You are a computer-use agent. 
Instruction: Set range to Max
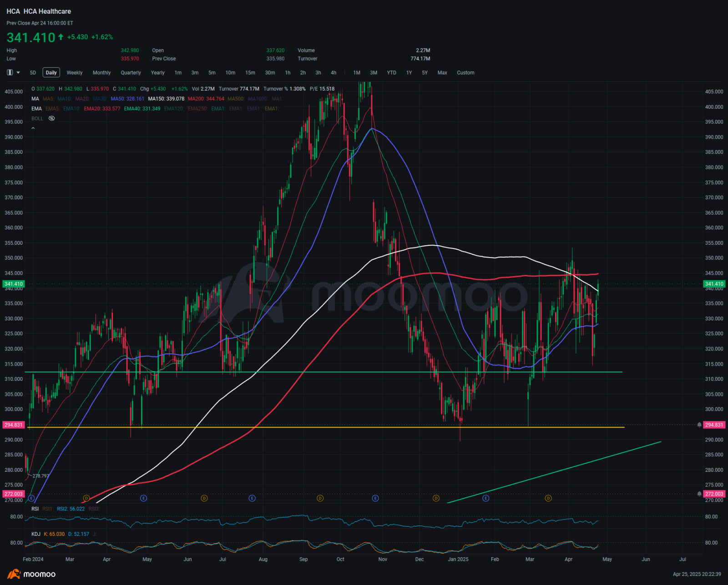coord(442,73)
